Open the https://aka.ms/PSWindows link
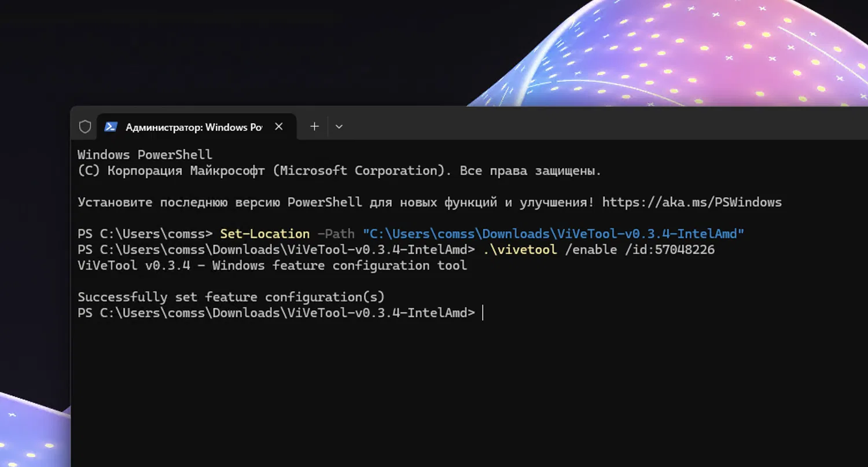The width and height of the screenshot is (868, 467). click(692, 202)
